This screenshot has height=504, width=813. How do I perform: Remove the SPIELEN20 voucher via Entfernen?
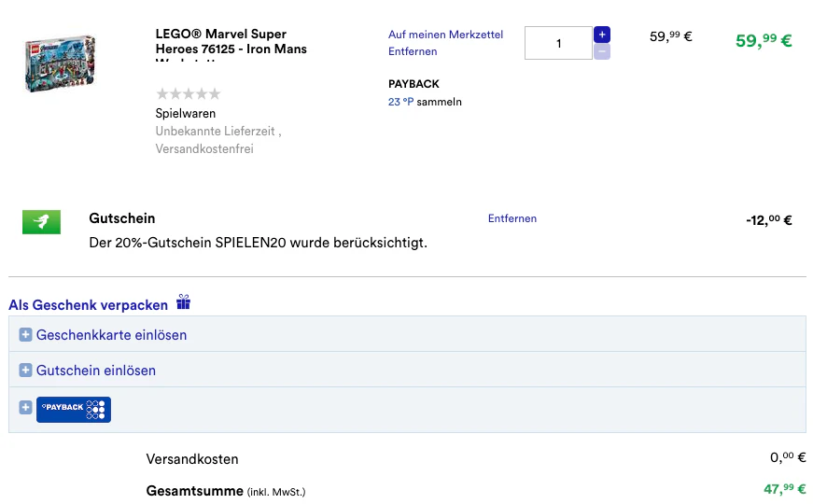click(x=512, y=218)
